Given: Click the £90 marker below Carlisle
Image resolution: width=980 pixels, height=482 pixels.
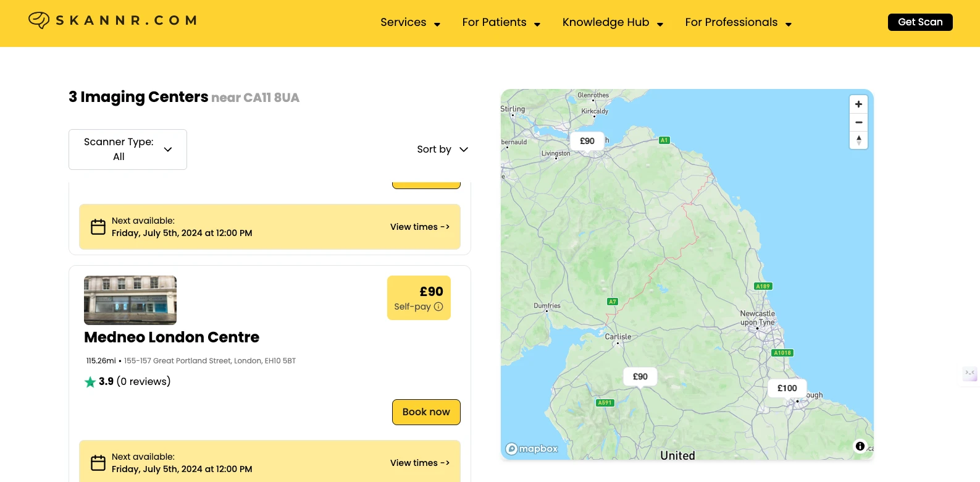Looking at the screenshot, I should click(640, 376).
